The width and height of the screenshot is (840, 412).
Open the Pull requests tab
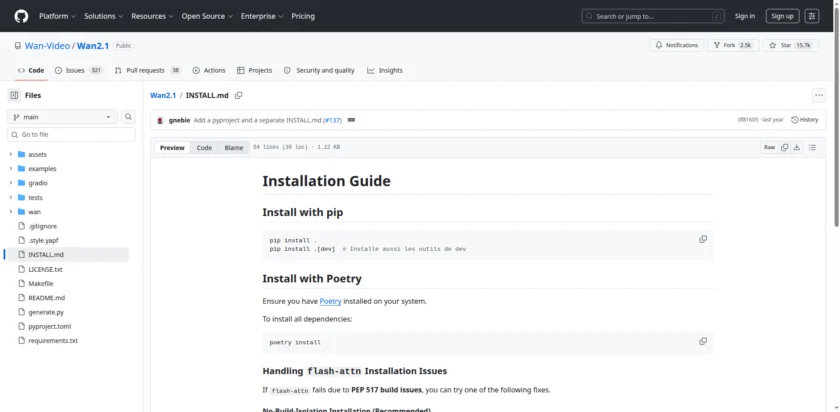coord(148,70)
